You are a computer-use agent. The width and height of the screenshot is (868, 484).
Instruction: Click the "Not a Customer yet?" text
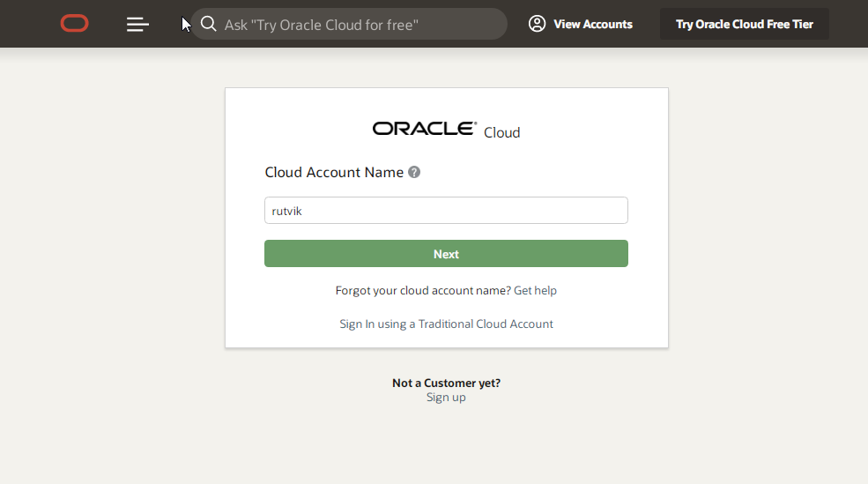coord(446,383)
